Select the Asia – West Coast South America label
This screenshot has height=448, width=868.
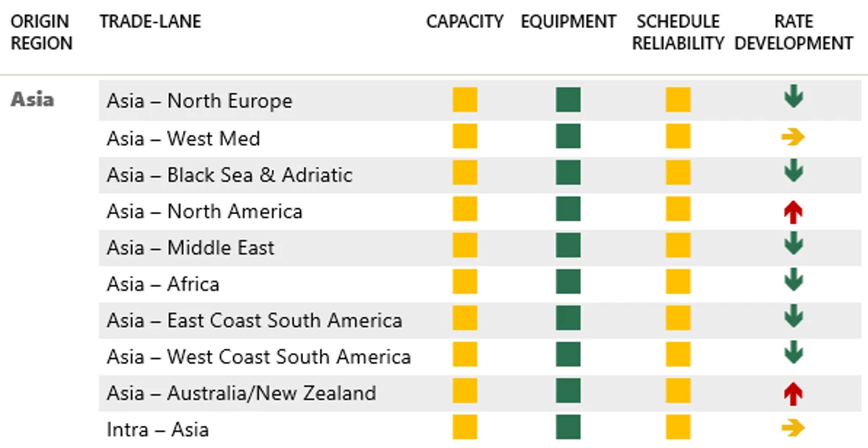[x=259, y=357]
